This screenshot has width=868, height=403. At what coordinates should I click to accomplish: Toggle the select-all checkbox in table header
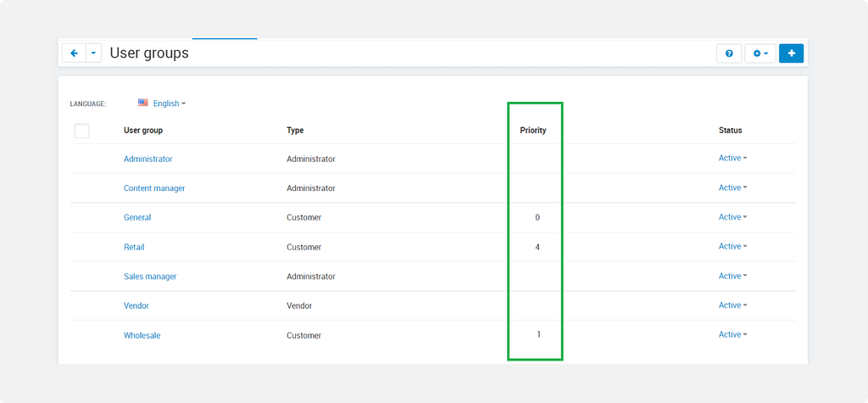pyautogui.click(x=82, y=131)
